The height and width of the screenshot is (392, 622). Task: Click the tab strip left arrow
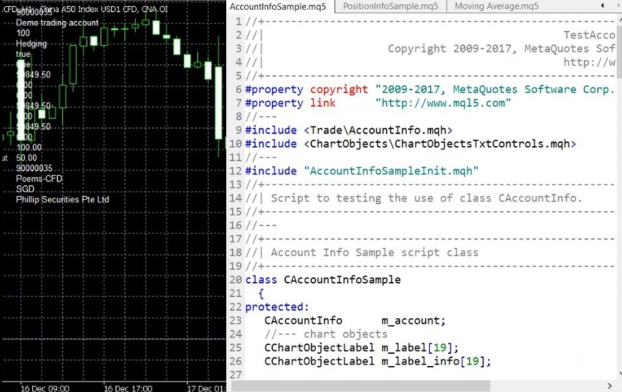pos(602,6)
